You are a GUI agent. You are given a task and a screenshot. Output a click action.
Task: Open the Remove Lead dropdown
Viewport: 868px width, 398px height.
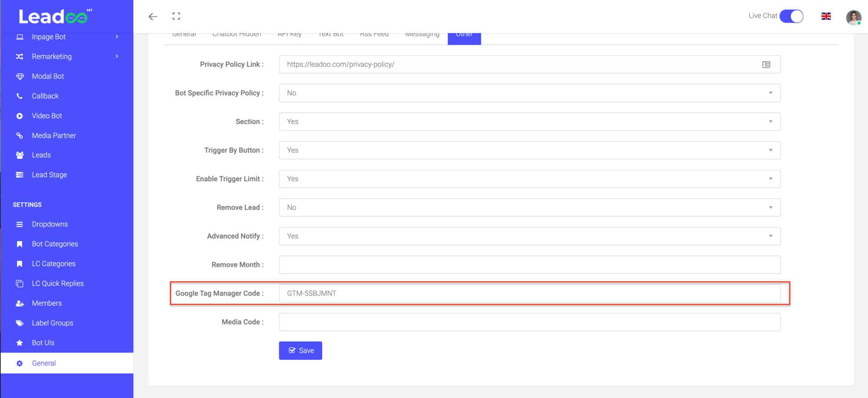771,207
